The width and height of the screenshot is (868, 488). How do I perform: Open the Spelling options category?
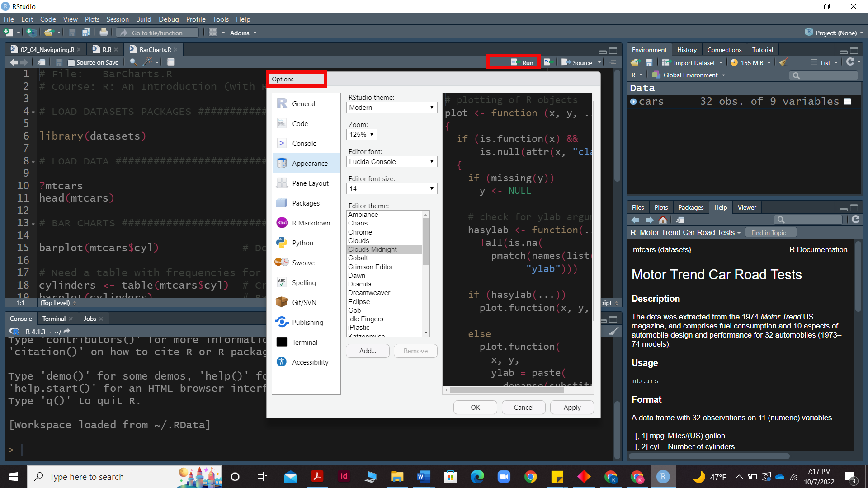(306, 283)
